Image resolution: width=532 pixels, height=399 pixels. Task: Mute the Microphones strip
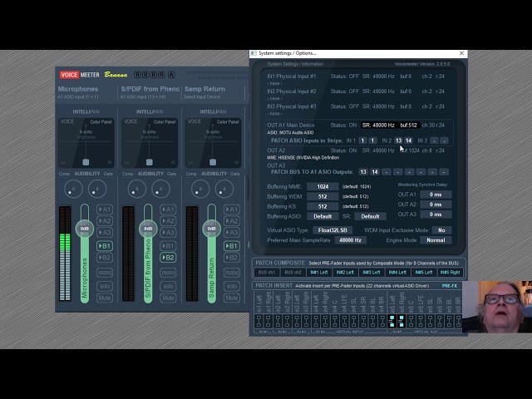105,298
